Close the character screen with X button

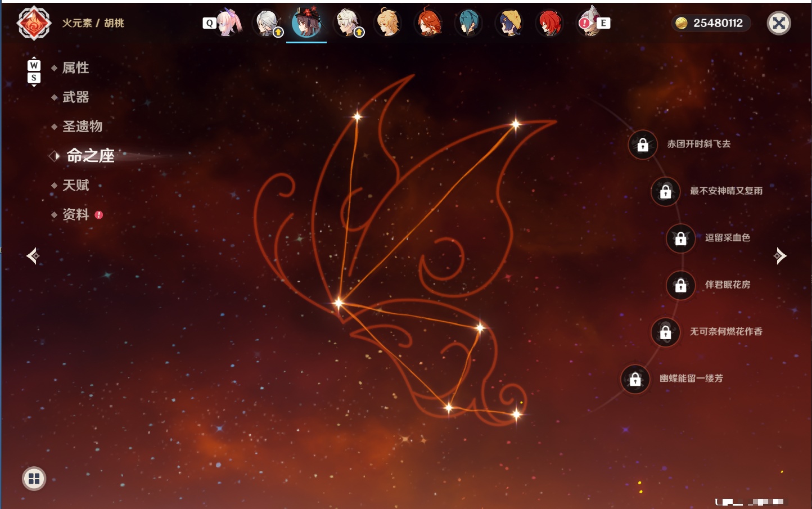pyautogui.click(x=779, y=23)
